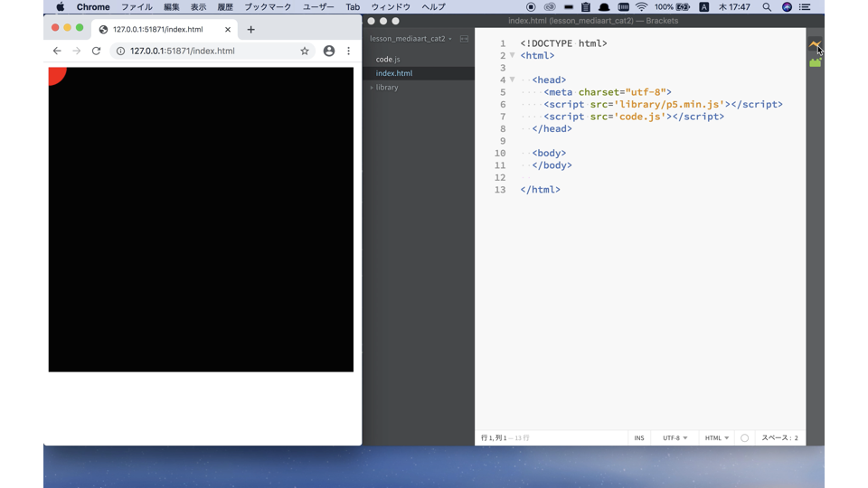Image resolution: width=868 pixels, height=488 pixels.
Task: Click the Creative Cloud menu bar icon
Action: coord(549,7)
